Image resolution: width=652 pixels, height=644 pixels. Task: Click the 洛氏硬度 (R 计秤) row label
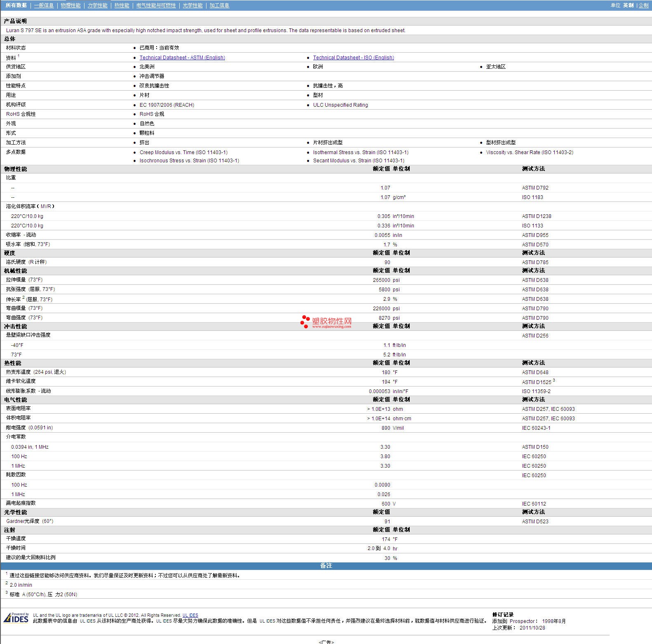pos(26,262)
